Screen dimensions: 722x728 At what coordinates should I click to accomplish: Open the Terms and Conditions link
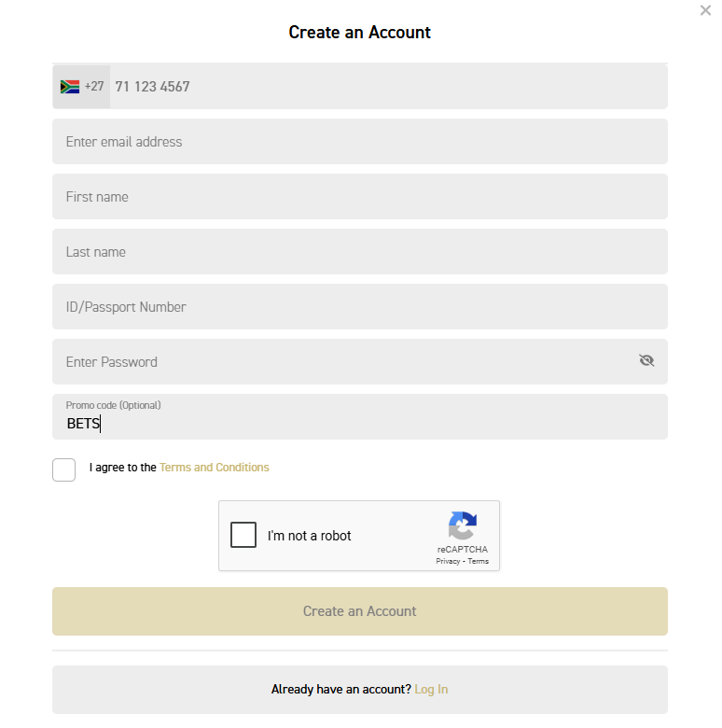[x=214, y=468]
